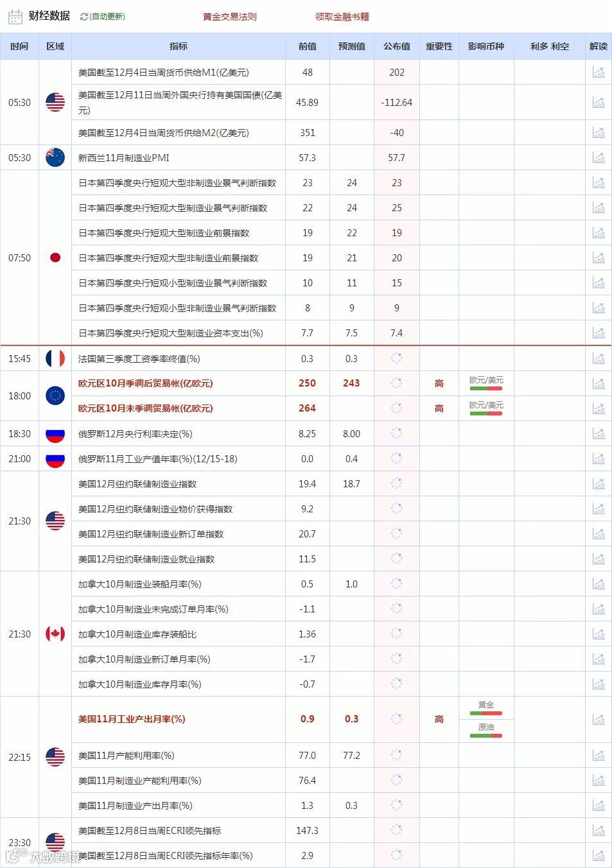Click 欧元/美元 bar in 季调后贸易帐 row
Viewport: 612px width, 868px height.
point(486,388)
